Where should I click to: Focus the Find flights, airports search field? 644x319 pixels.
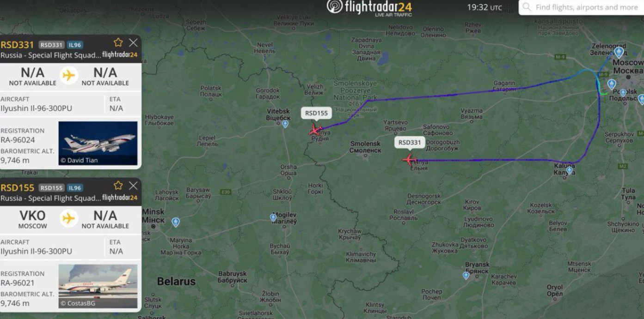[581, 7]
